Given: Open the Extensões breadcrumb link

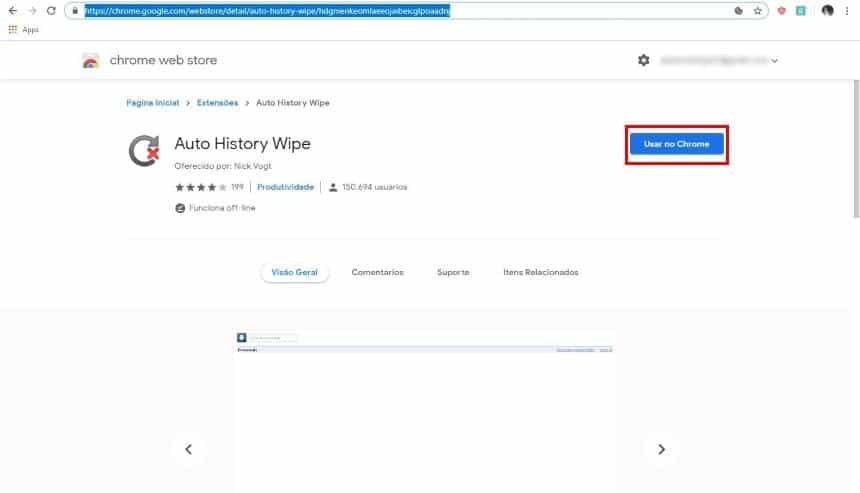Looking at the screenshot, I should [217, 103].
